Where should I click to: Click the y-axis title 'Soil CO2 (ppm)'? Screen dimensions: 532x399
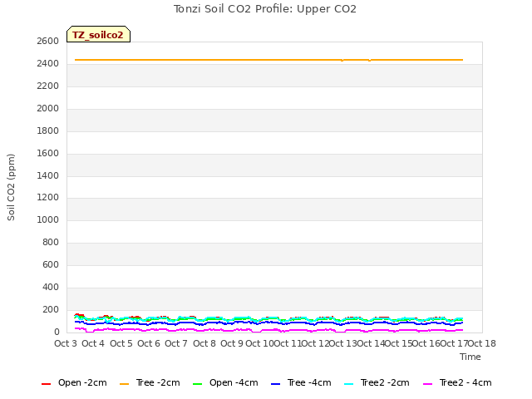click(x=11, y=187)
